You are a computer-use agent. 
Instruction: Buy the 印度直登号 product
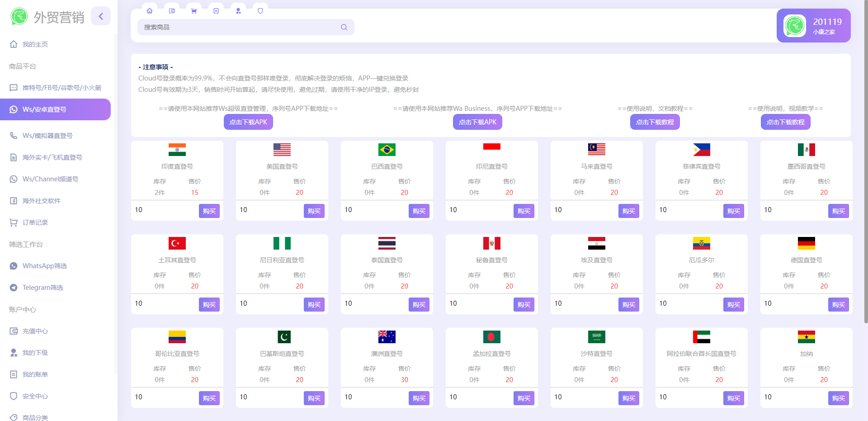(209, 211)
